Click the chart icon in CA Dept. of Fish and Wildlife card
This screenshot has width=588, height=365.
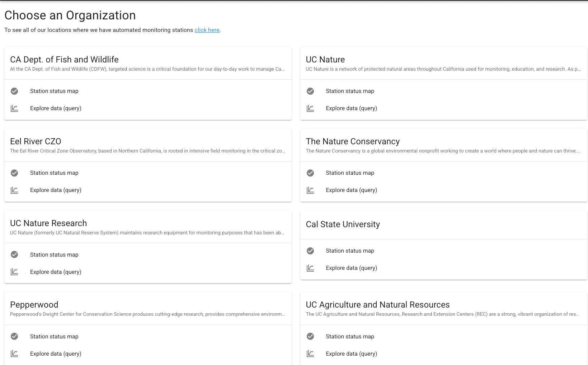(x=14, y=108)
